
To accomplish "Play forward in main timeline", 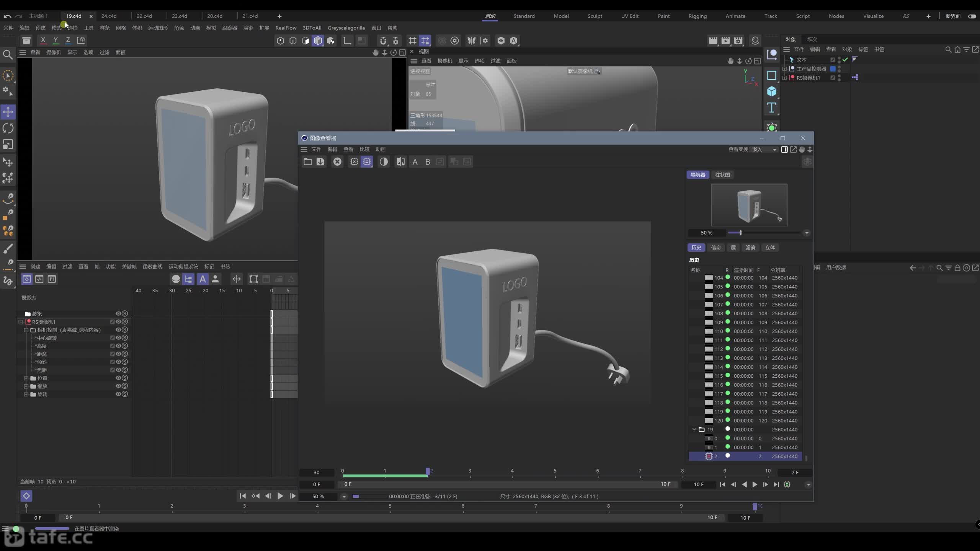I will (x=280, y=496).
